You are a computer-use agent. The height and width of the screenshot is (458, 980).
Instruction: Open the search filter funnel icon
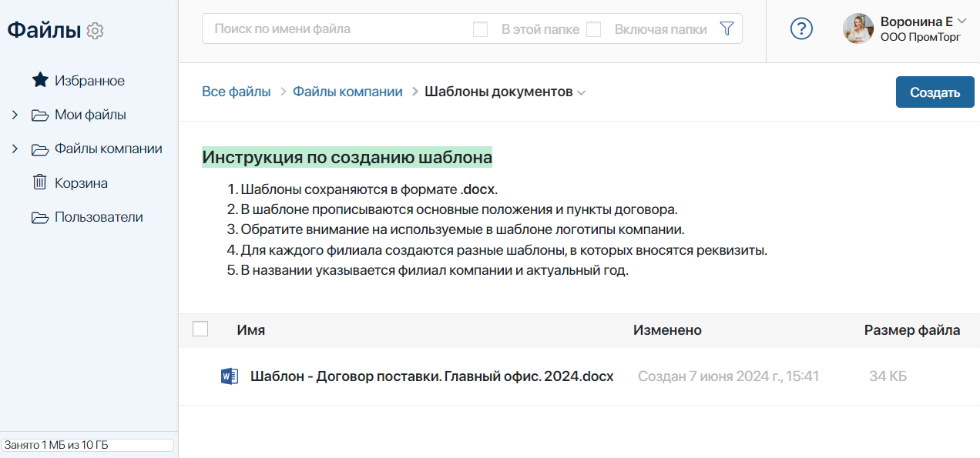(x=726, y=28)
